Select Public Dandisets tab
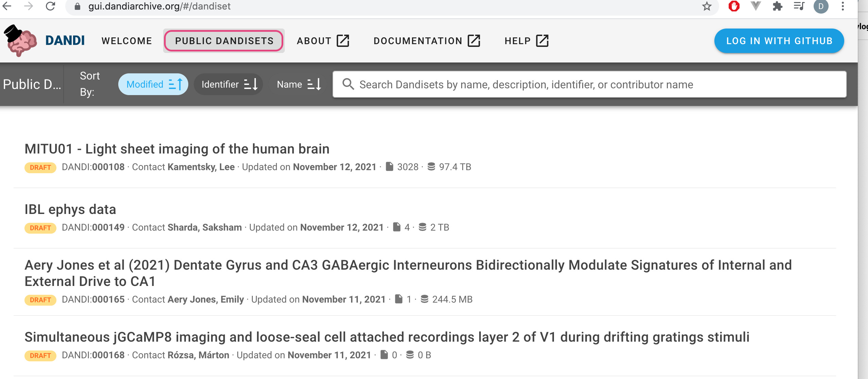Viewport: 868px width, 379px height. tap(224, 41)
